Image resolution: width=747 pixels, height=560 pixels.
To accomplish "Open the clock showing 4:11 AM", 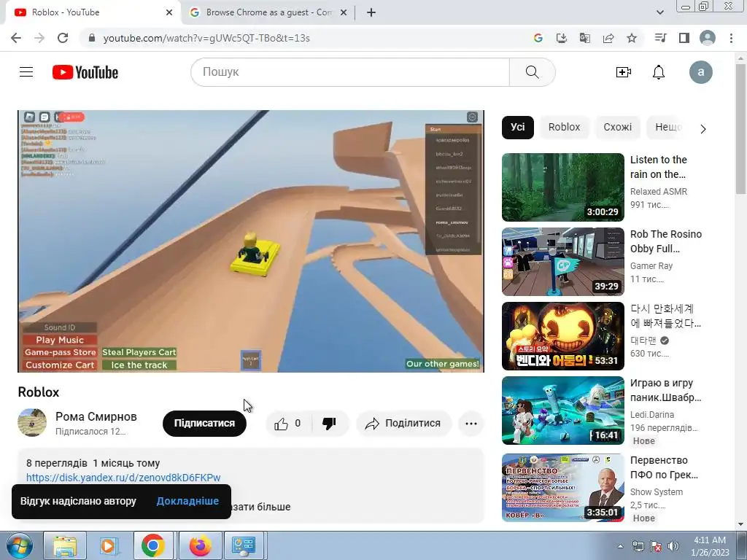I will click(710, 546).
